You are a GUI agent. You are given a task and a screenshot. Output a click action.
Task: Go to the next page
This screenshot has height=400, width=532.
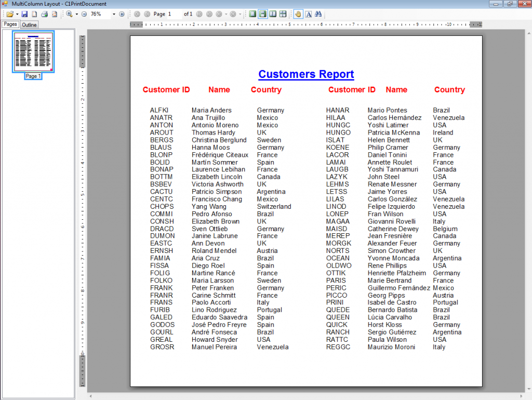click(x=199, y=14)
